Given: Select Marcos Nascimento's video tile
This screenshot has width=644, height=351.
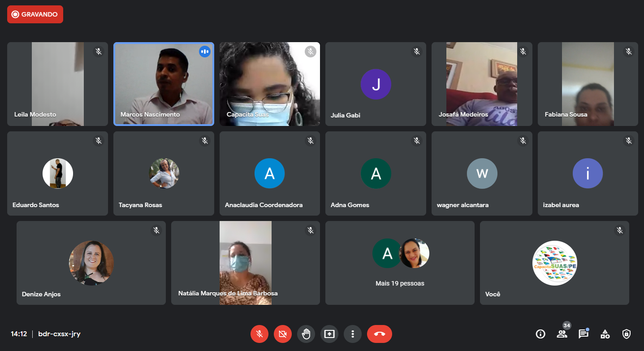Looking at the screenshot, I should [x=164, y=84].
